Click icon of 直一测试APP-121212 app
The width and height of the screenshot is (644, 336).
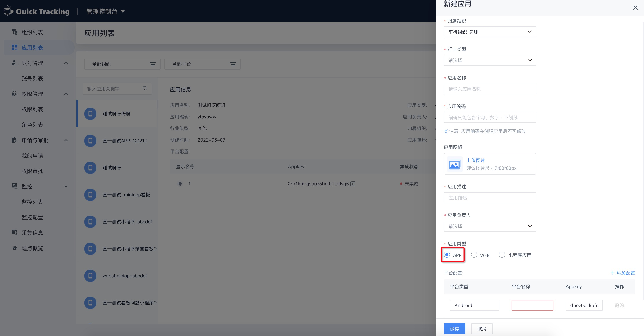(90, 141)
